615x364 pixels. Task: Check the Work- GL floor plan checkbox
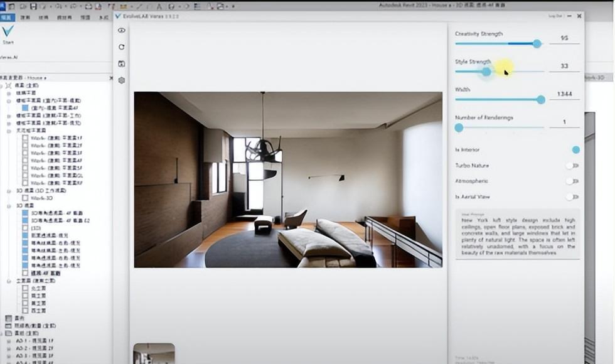(x=25, y=175)
